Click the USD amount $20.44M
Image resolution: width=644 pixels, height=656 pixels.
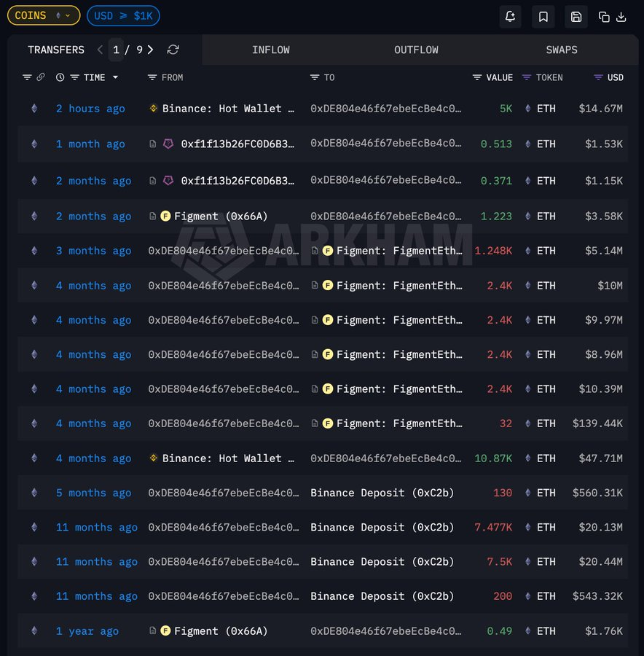click(x=600, y=562)
